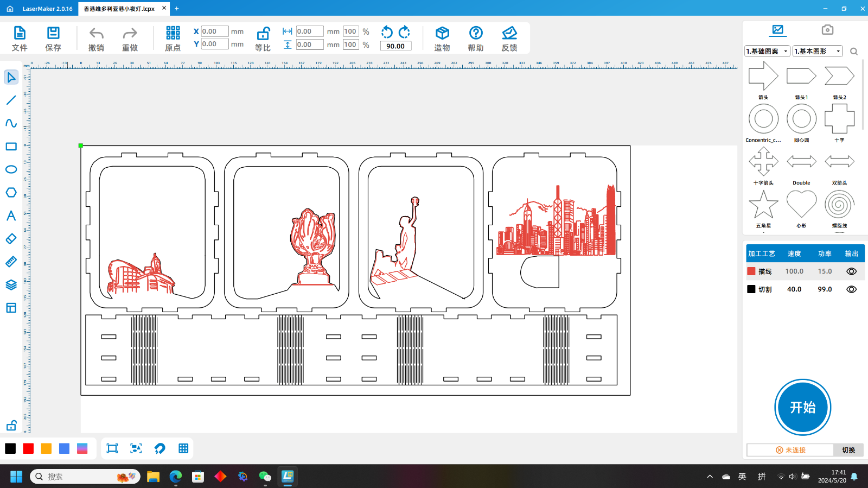Switch to the camera panel tab
Image resolution: width=868 pixels, height=488 pixels.
pos(827,30)
